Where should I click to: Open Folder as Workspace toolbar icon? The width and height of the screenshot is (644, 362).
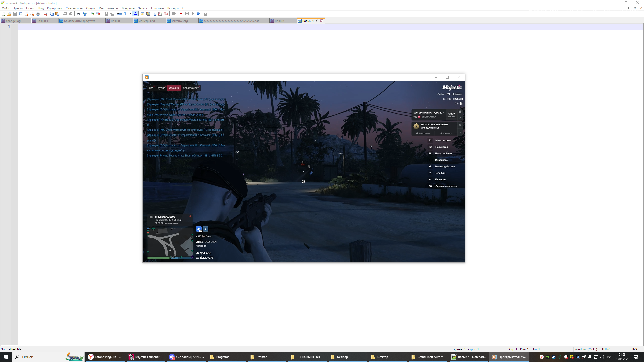(x=166, y=14)
